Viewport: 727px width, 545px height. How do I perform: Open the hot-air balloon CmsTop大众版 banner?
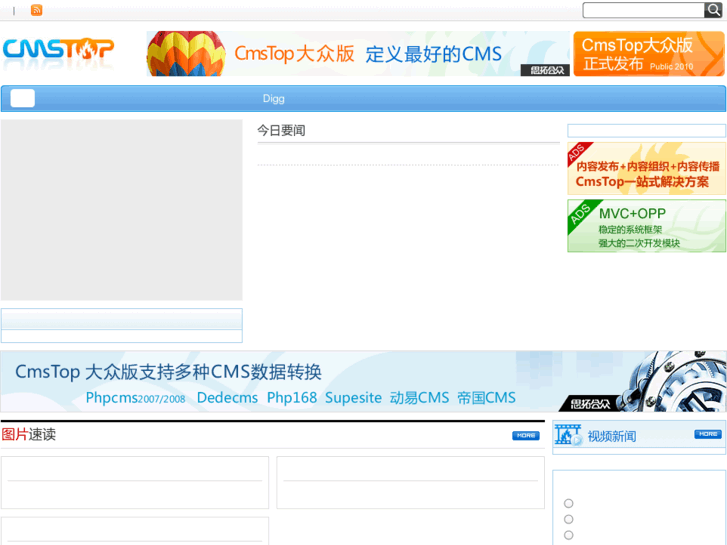click(x=358, y=53)
